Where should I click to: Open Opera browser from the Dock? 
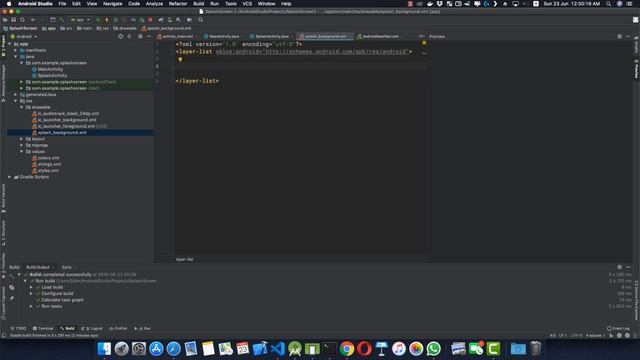click(x=364, y=349)
